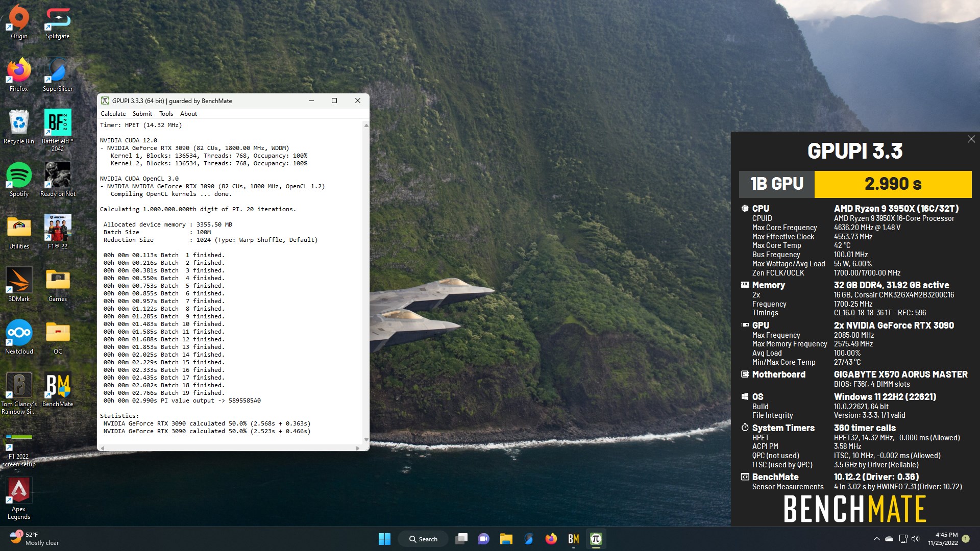Click the GPUPI log scroll up arrow
The width and height of the screenshot is (980, 551).
[x=366, y=126]
